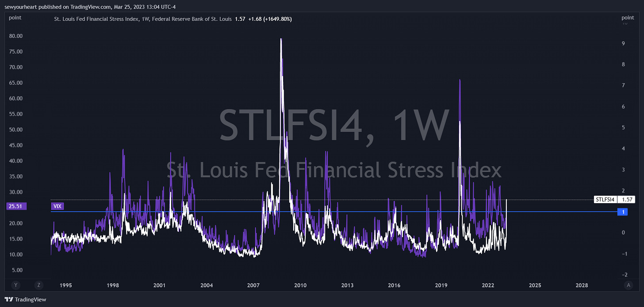Click the 1998 time axis label
This screenshot has height=307, width=644.
113,285
